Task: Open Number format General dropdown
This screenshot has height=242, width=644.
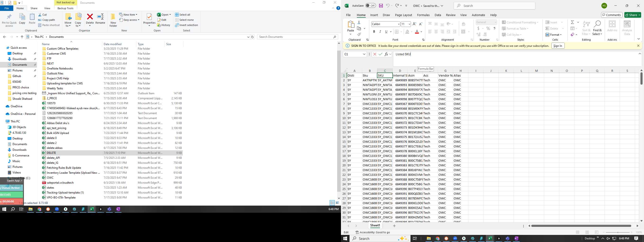Action: pos(495,22)
